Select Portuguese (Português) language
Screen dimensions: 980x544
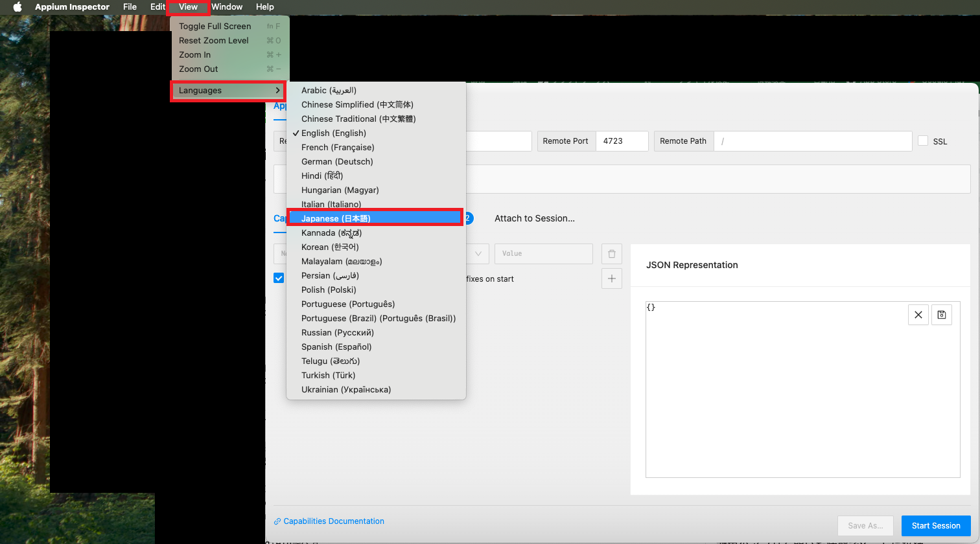coord(376,304)
